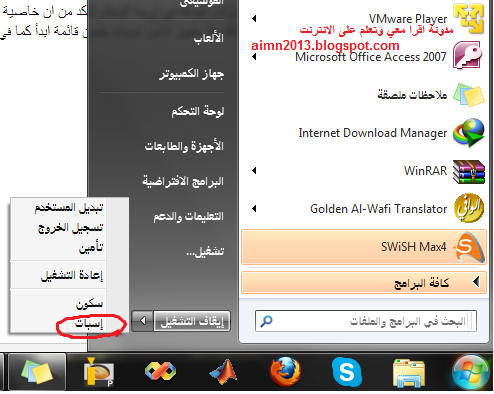Click the search programs and files field
The height and width of the screenshot is (394, 494).
tap(366, 321)
